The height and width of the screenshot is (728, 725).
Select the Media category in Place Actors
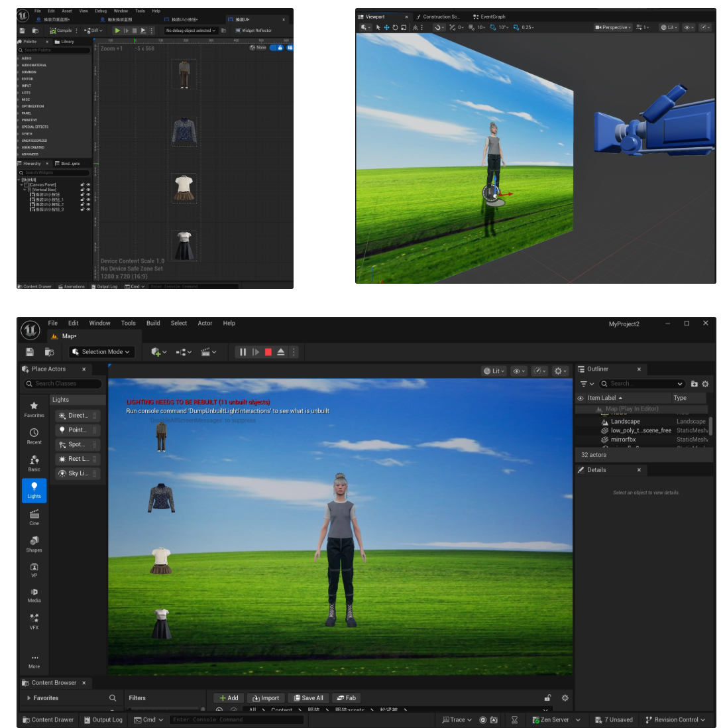tap(34, 595)
